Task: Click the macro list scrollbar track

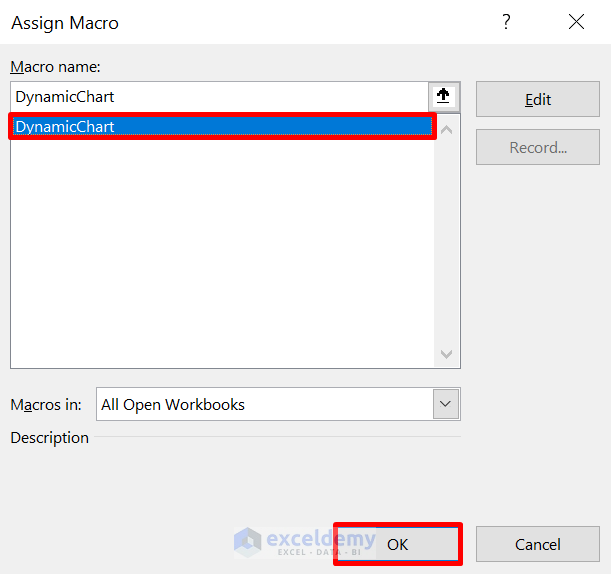Action: click(446, 240)
